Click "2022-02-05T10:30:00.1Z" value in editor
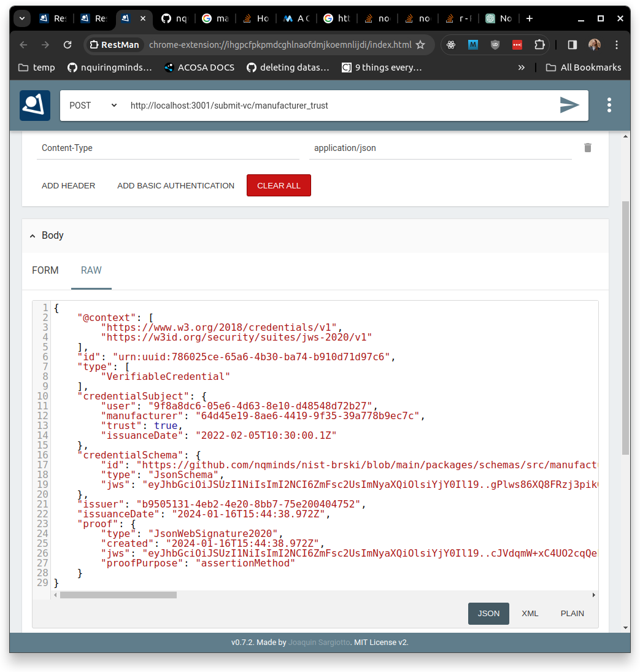Image resolution: width=640 pixels, height=672 pixels. pyautogui.click(x=266, y=436)
